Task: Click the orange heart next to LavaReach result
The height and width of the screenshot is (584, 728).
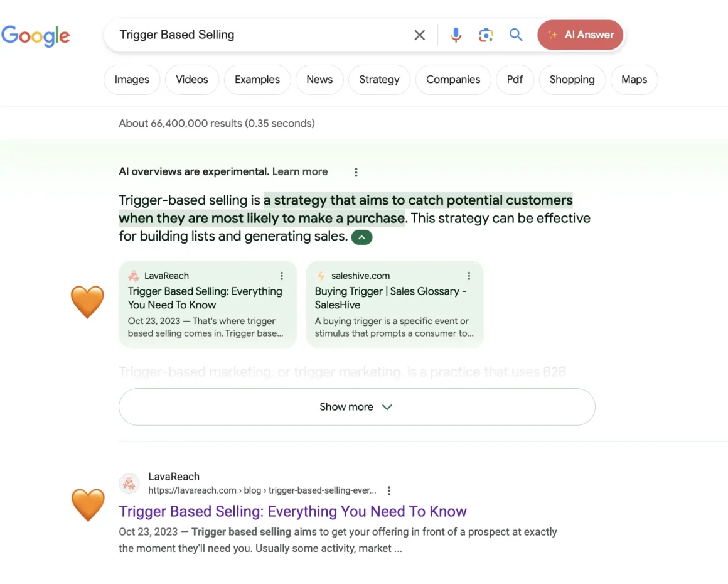Action: 87,505
